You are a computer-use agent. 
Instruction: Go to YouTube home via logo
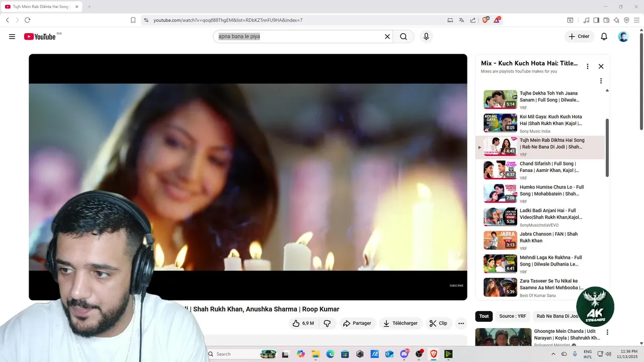(40, 37)
